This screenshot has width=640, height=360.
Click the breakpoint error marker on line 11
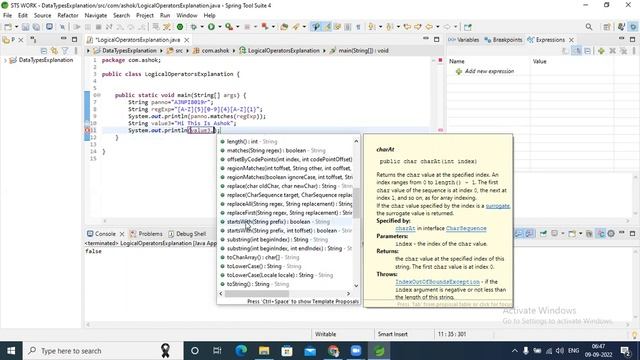pyautogui.click(x=87, y=130)
